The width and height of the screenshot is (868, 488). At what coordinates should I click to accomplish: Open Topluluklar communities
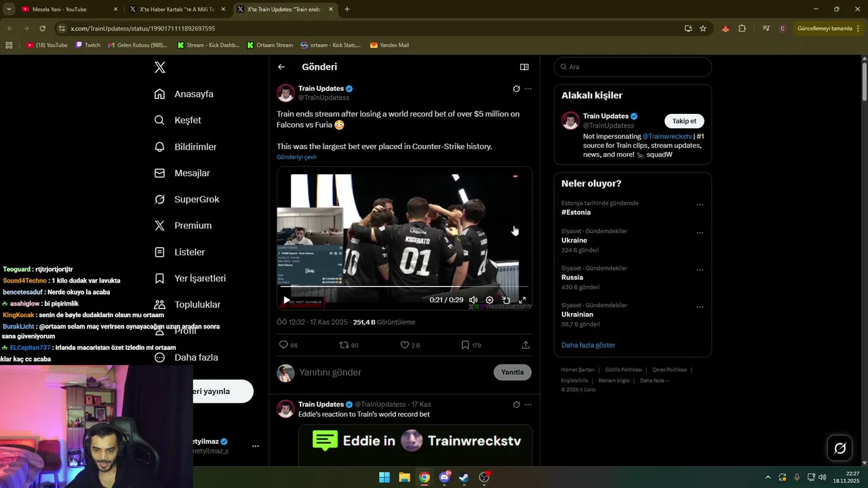click(187, 305)
